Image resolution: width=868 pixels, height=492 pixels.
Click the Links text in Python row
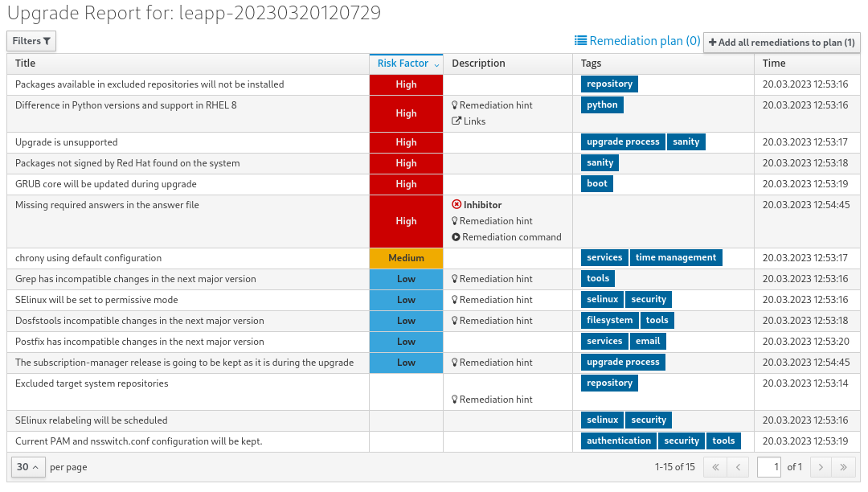474,121
